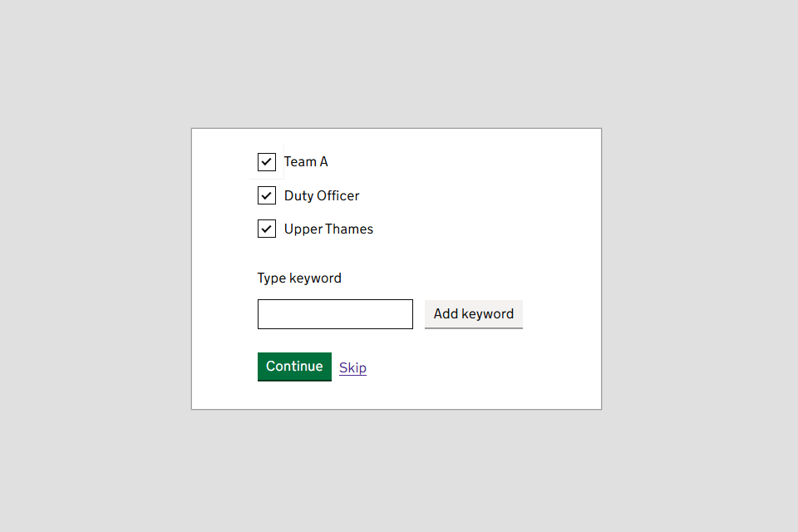Uncheck the Team A checkbox
The width and height of the screenshot is (798, 532).
click(267, 162)
